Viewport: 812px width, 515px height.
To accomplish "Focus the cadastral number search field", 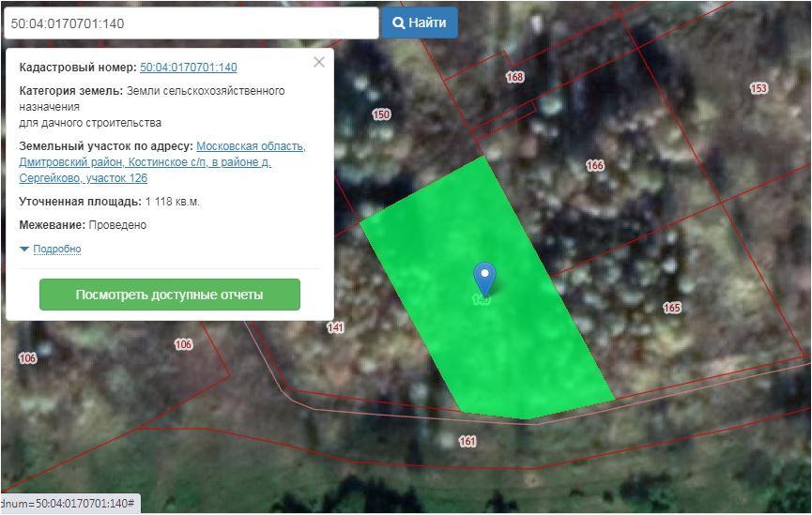I will pyautogui.click(x=191, y=23).
